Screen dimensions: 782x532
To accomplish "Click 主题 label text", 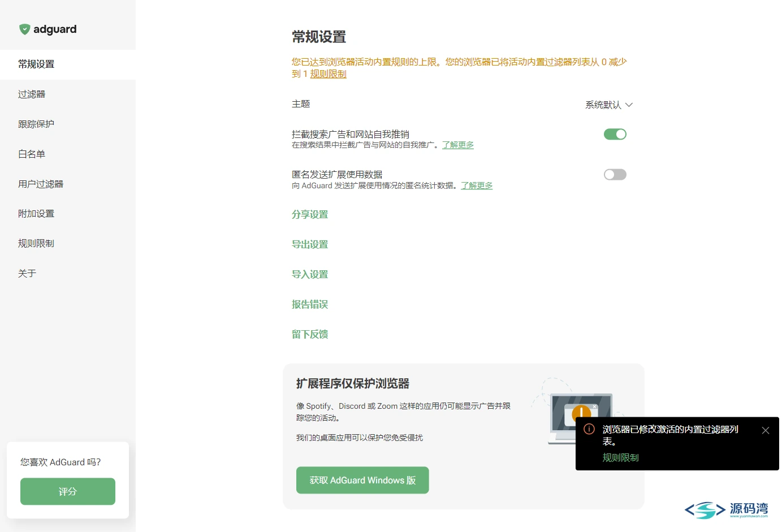I will tap(301, 104).
